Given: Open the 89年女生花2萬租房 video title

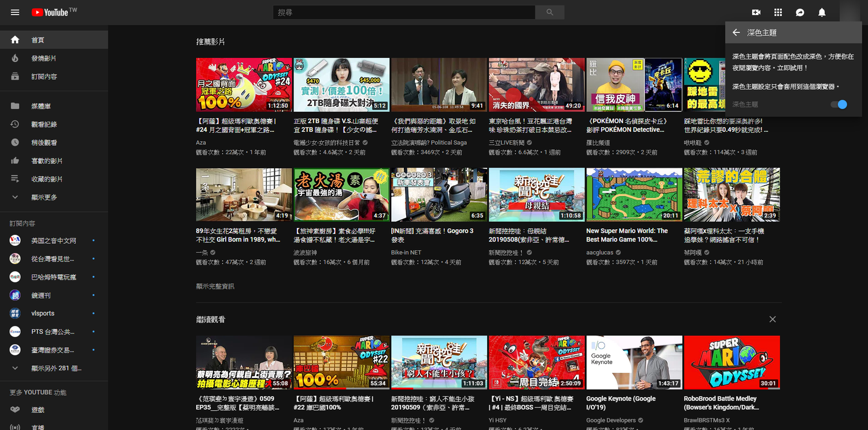Looking at the screenshot, I should (238, 235).
